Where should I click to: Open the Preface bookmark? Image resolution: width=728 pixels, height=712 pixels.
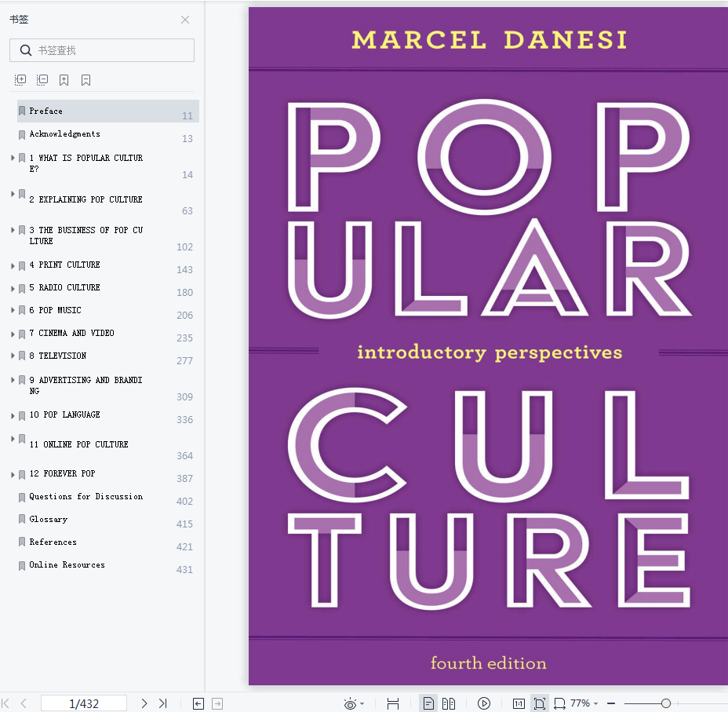pos(108,111)
